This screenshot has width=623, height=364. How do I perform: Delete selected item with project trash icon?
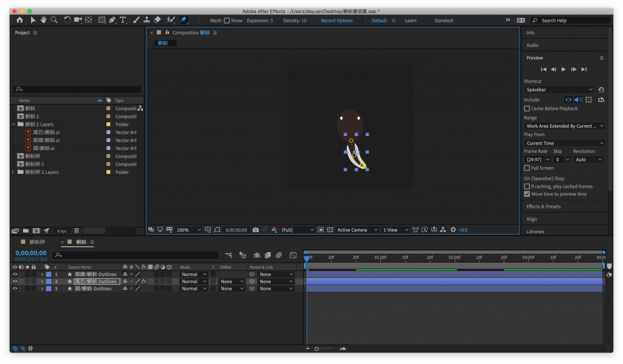[77, 231]
